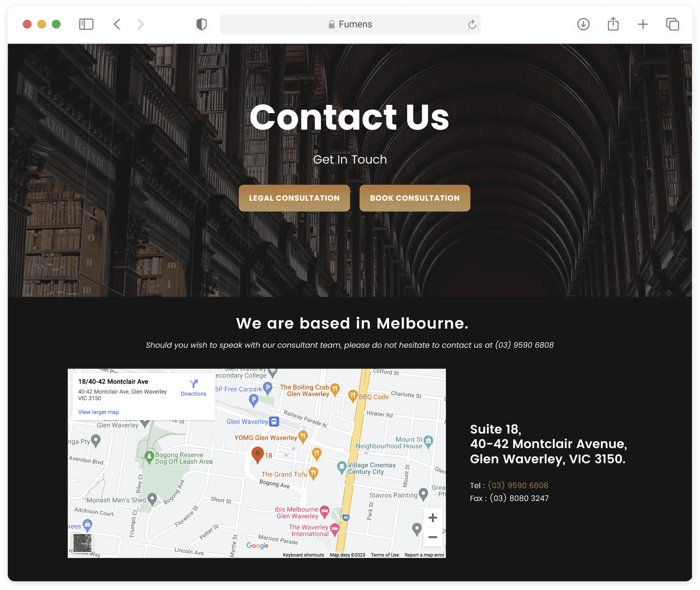Toggle the Safari sidebar panel
The height and width of the screenshot is (590, 700).
(x=86, y=24)
